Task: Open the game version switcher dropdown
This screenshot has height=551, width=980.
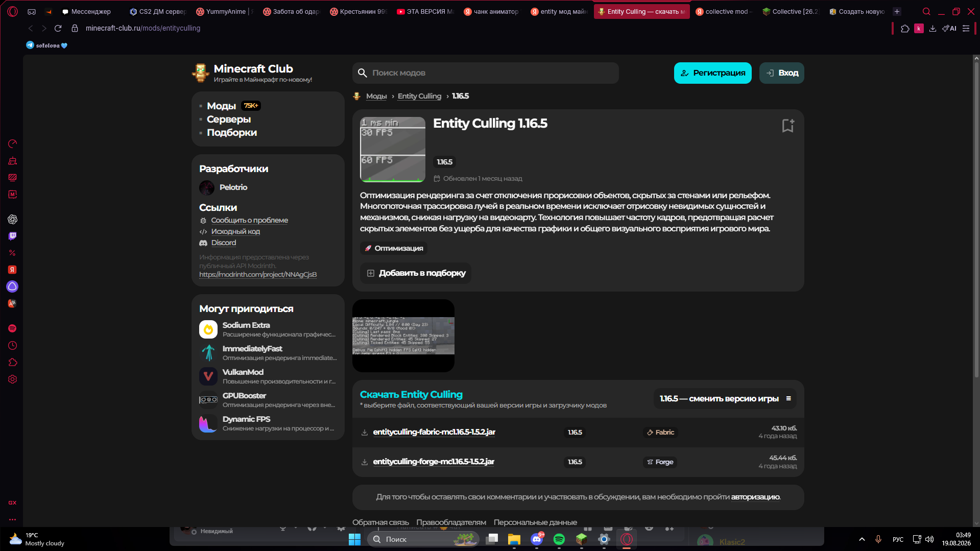Action: coord(725,399)
